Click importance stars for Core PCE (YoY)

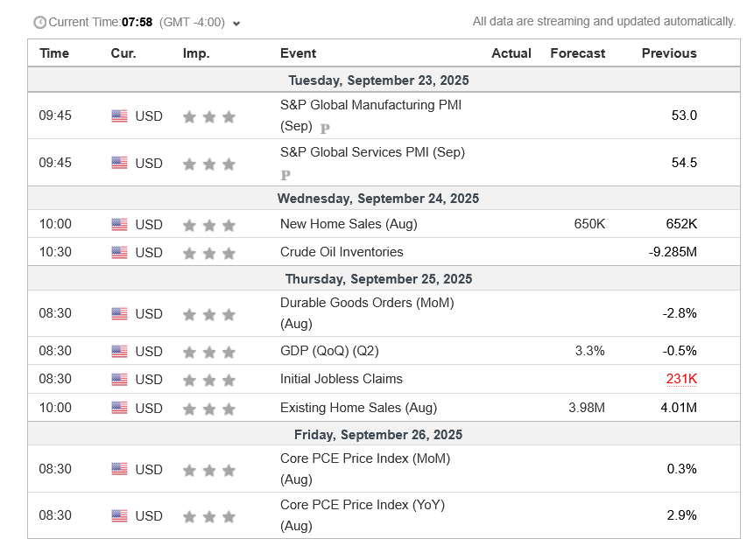point(209,516)
